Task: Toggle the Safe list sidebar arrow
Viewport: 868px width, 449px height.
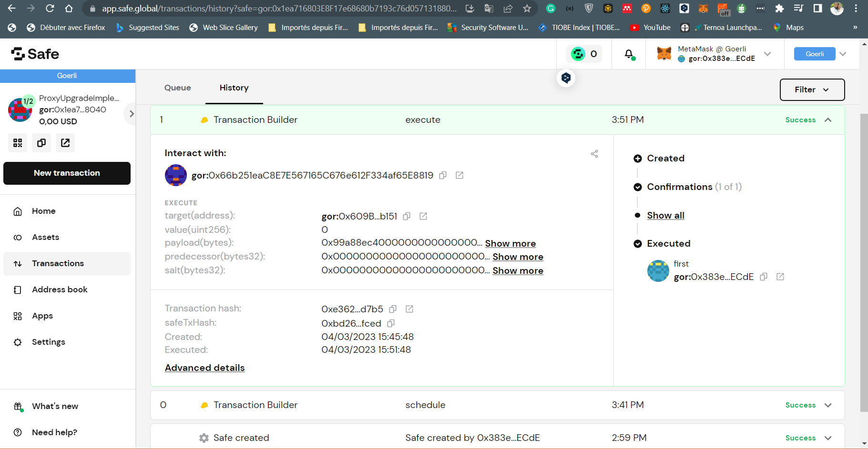Action: [131, 114]
